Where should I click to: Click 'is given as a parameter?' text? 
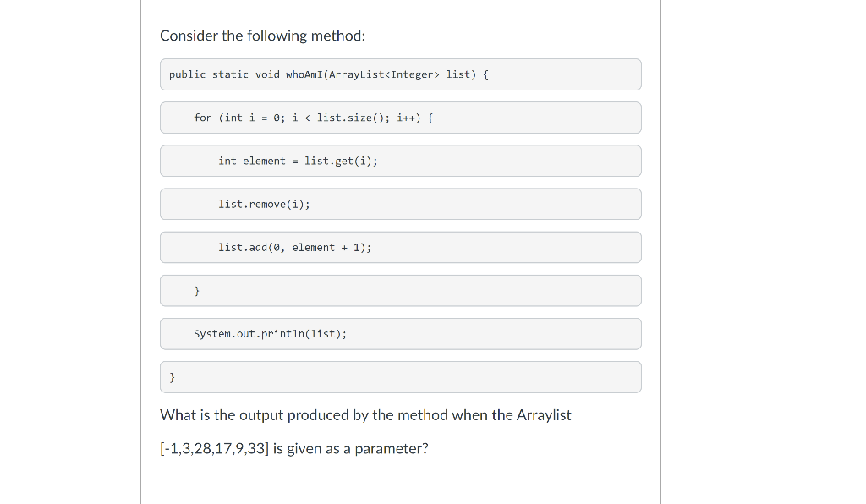tap(351, 449)
